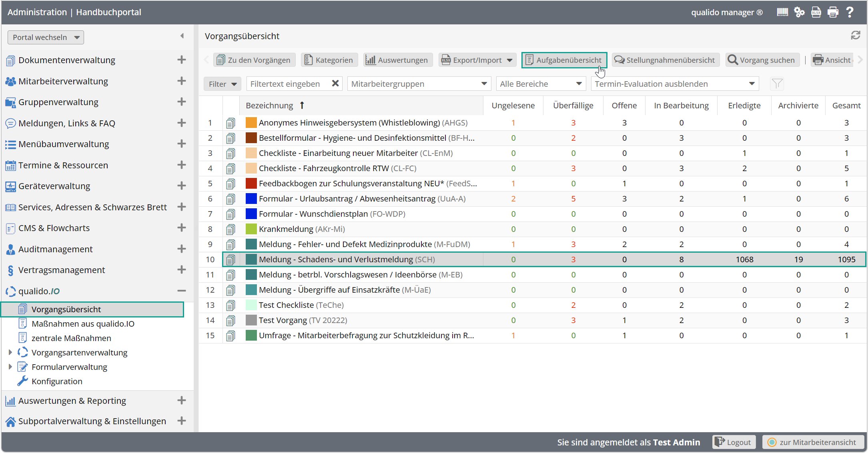Open document icon for row Krankmeldung
The width and height of the screenshot is (868, 453).
click(x=231, y=229)
